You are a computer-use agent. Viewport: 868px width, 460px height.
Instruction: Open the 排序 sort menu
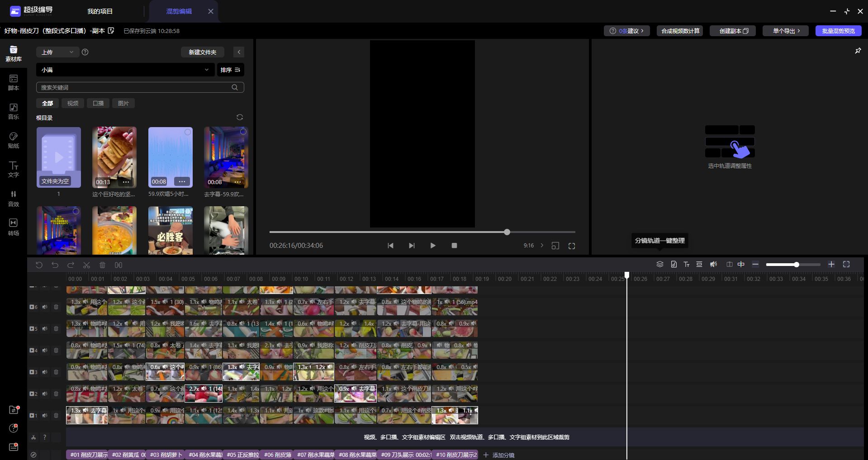231,70
